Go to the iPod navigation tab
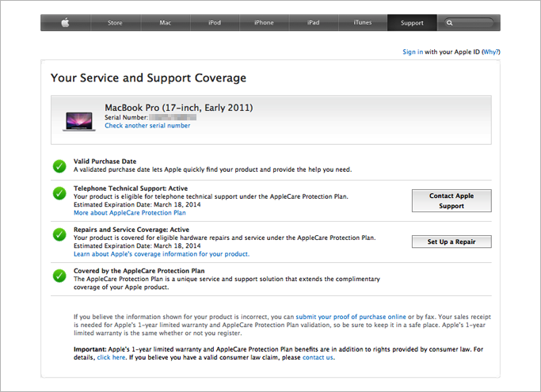The height and width of the screenshot is (392, 541). 214,23
